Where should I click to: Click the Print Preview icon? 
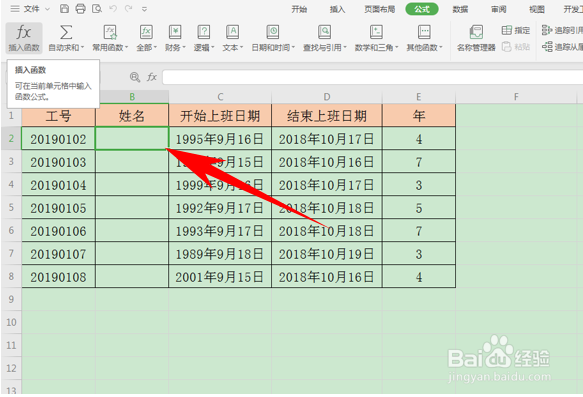[x=97, y=9]
